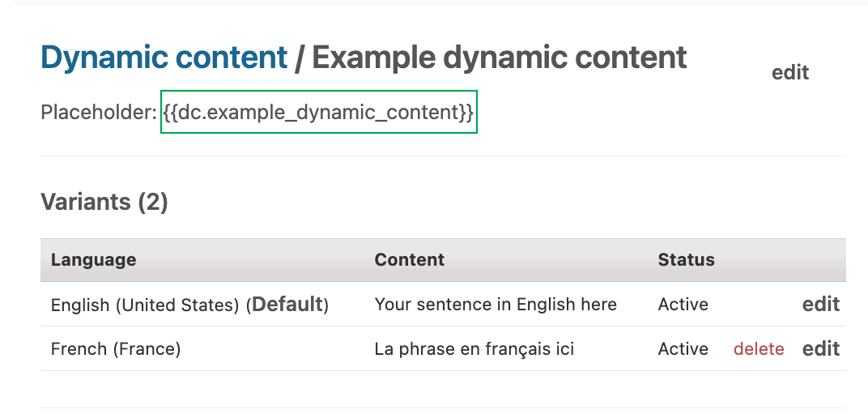Click the Variants (2) heading
The height and width of the screenshot is (414, 868).
click(x=104, y=202)
